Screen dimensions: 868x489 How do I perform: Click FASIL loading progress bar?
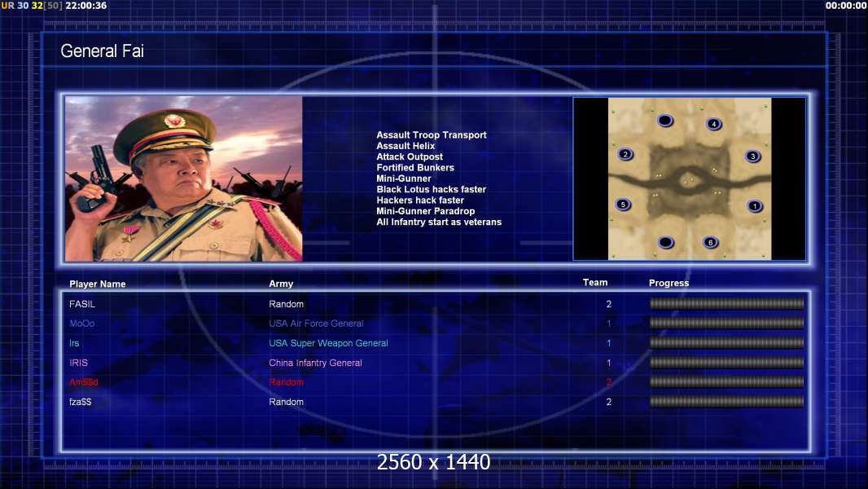click(727, 303)
